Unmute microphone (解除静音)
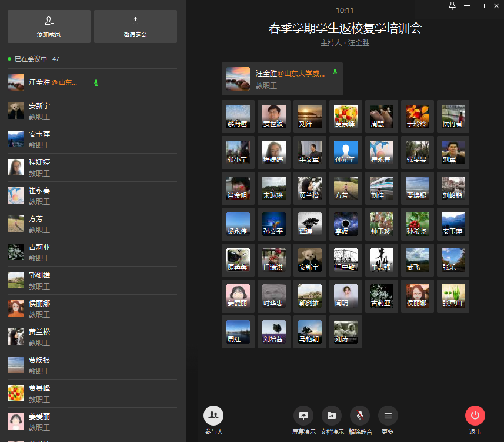The image size is (504, 442). (x=360, y=416)
